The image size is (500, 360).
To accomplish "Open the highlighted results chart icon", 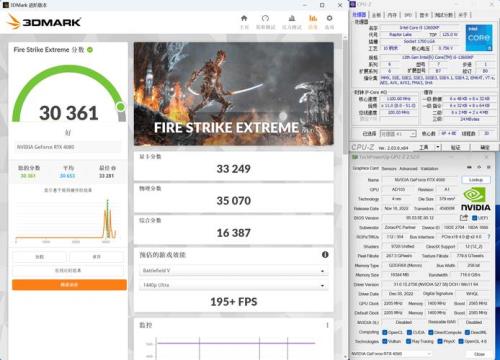I will click(313, 19).
